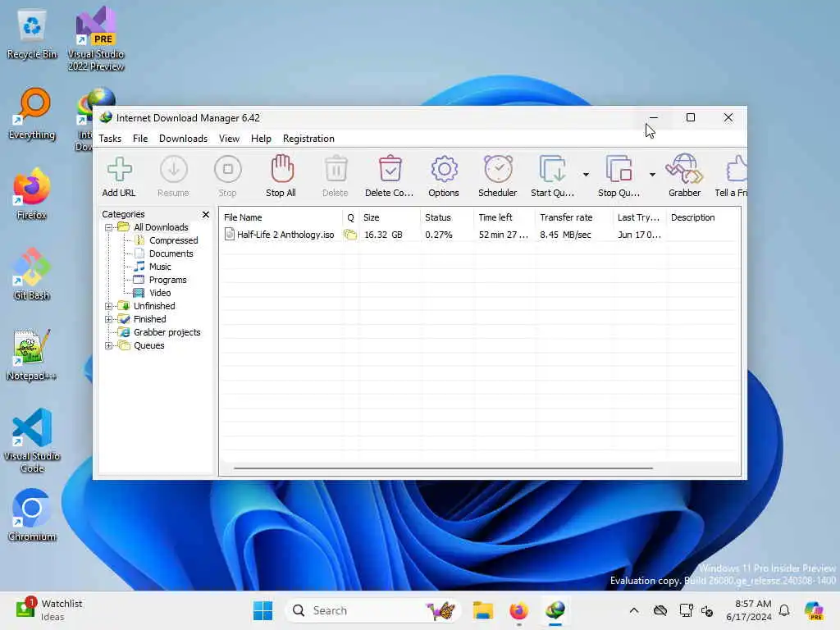
Task: Click the 8.45 MB/sec transfer rate
Action: tap(565, 235)
